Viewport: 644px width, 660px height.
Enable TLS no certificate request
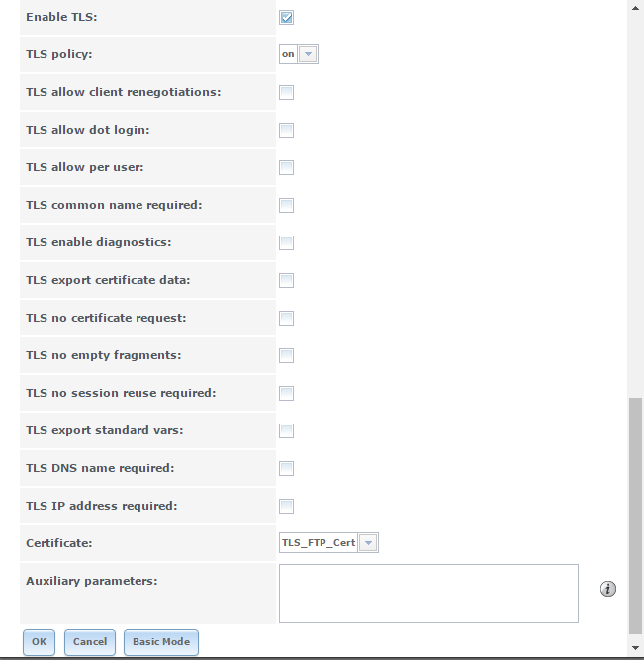tap(286, 319)
